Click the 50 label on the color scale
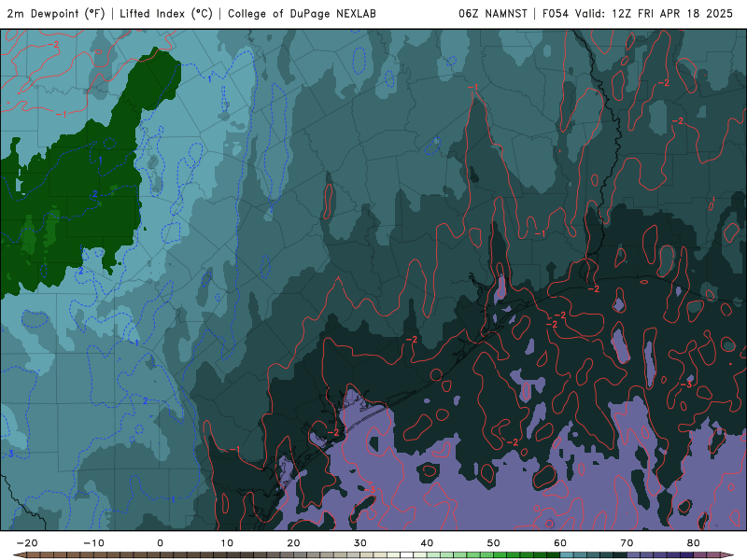Image resolution: width=747 pixels, height=560 pixels. tap(494, 543)
